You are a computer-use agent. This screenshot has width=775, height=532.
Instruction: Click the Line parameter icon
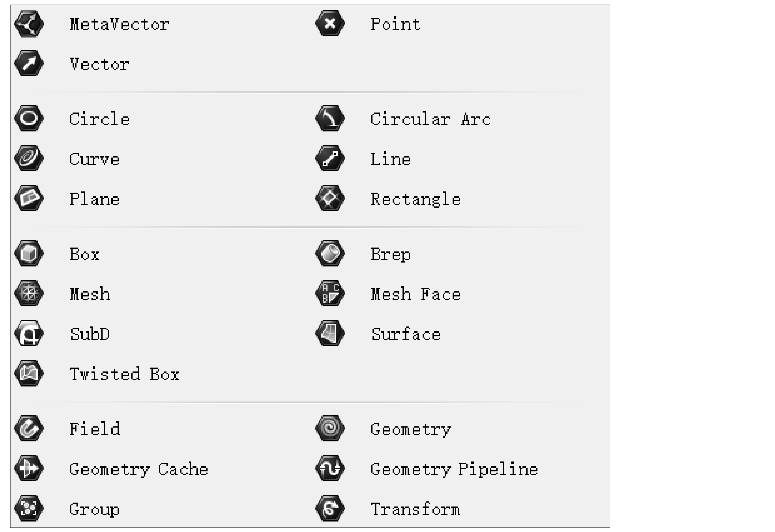330,158
